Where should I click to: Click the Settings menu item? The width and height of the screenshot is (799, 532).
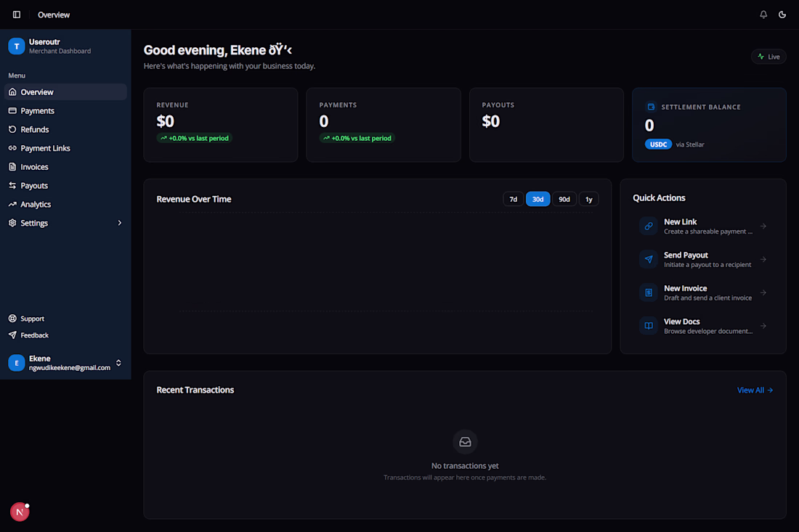click(x=65, y=223)
